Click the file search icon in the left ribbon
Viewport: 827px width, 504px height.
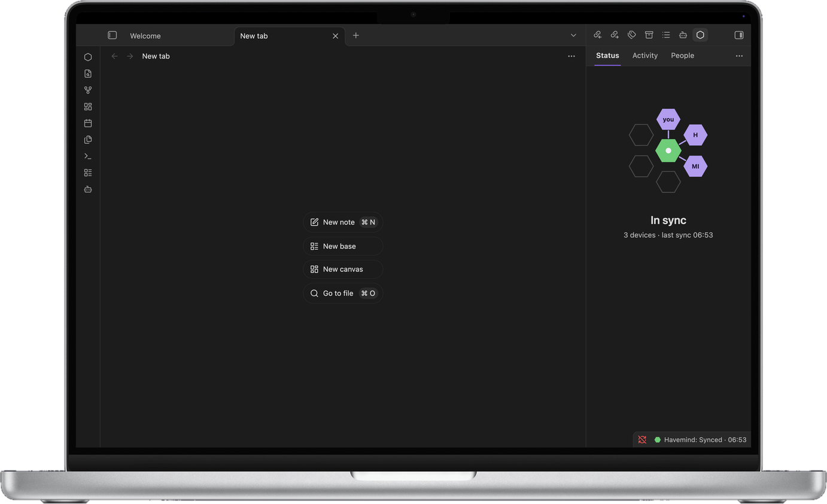(88, 74)
